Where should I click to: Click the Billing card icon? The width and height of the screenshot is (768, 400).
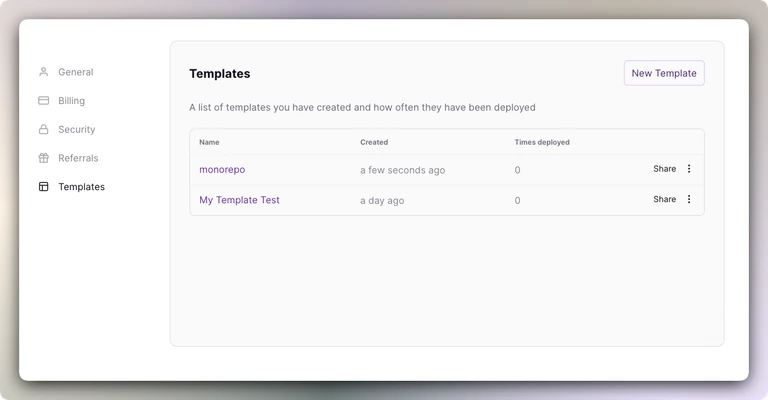pos(44,100)
